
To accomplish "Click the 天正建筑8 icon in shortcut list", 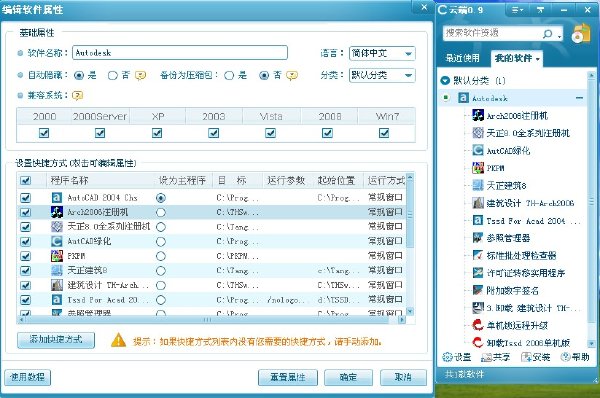I will pos(57,271).
